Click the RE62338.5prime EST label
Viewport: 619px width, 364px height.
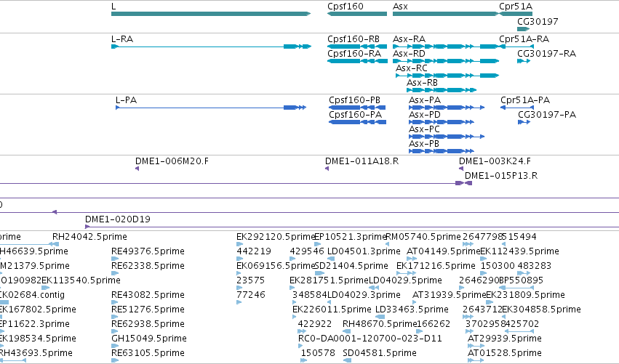point(148,266)
